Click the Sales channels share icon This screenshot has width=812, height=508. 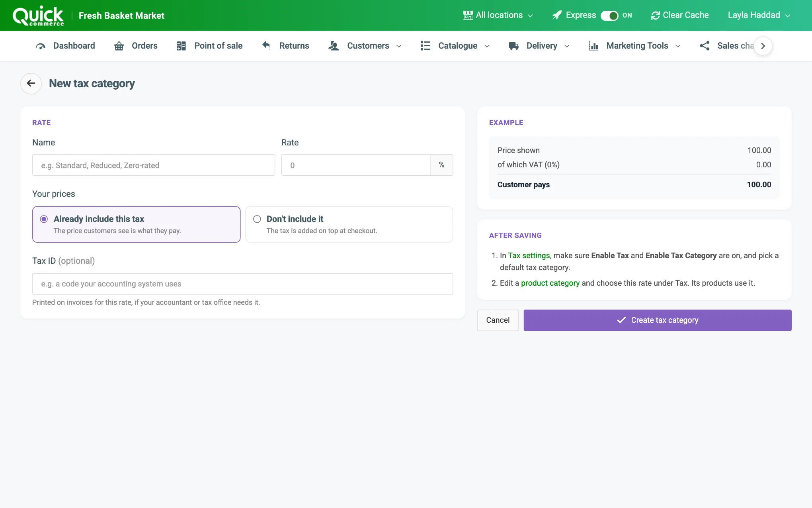(x=705, y=46)
